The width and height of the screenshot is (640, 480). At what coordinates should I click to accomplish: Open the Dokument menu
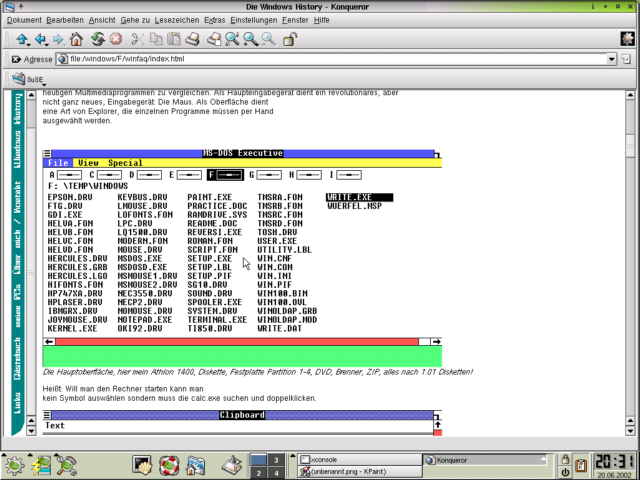[24, 20]
